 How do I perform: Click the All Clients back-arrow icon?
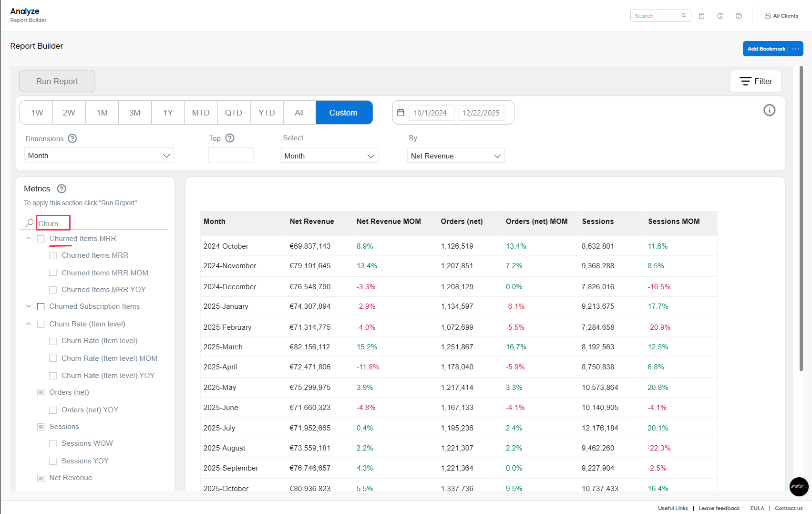click(x=767, y=16)
